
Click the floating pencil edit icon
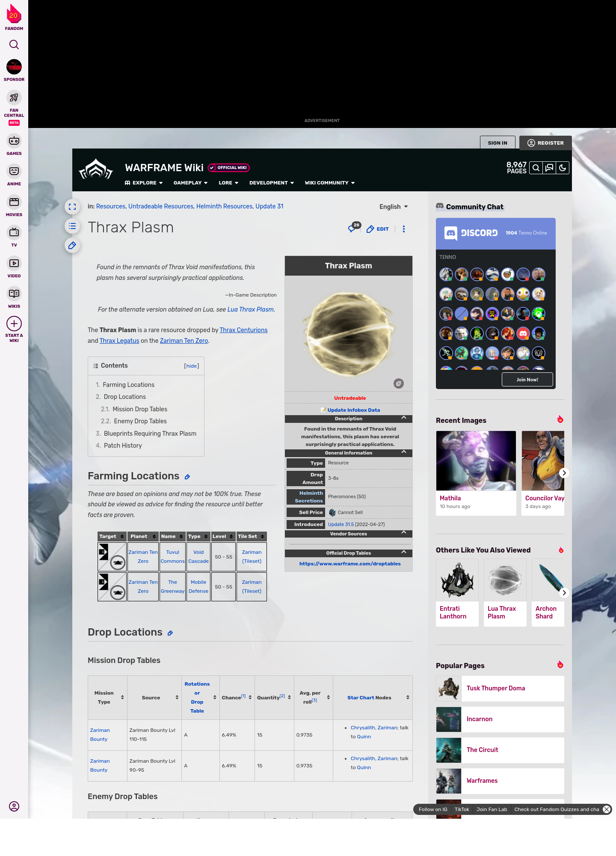72,245
